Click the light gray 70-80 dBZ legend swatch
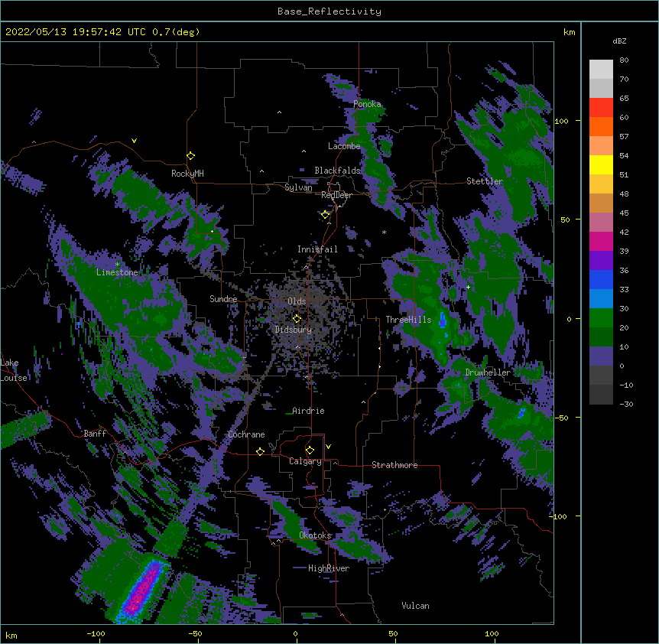 (x=601, y=70)
